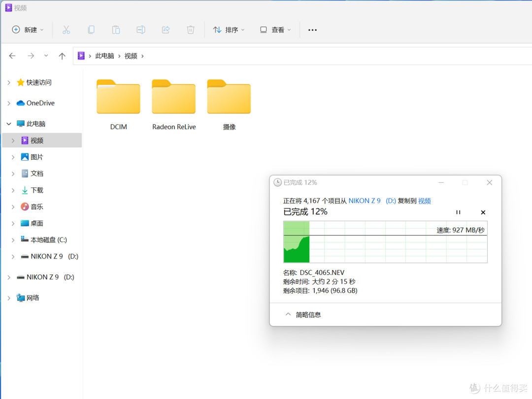Click the Delete trash icon
532x399 pixels.
pos(191,30)
